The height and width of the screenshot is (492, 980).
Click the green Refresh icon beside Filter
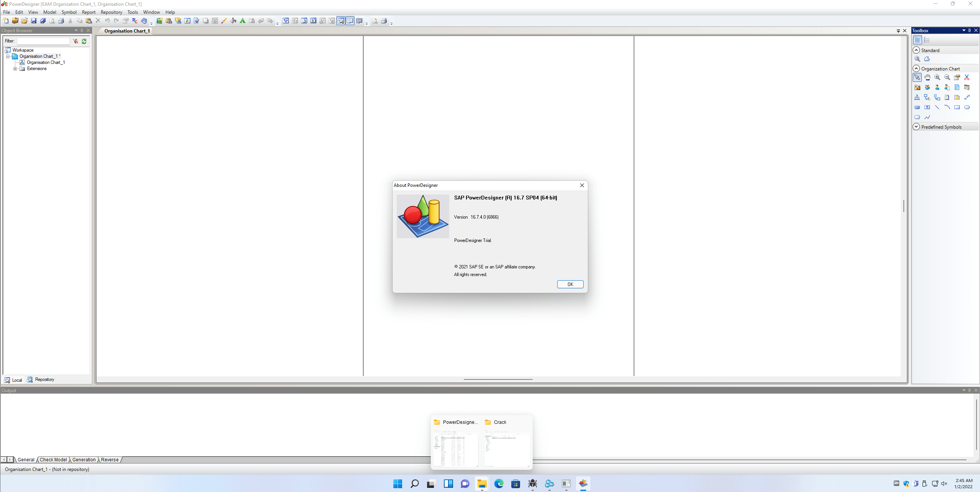[x=84, y=41]
